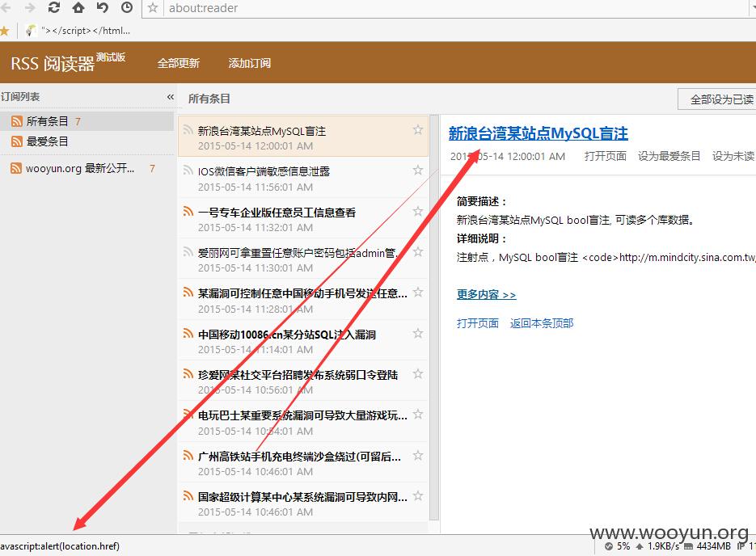Image resolution: width=756 pixels, height=556 pixels.
Task: Click the entry list vertical scrollbar
Action: click(434, 318)
